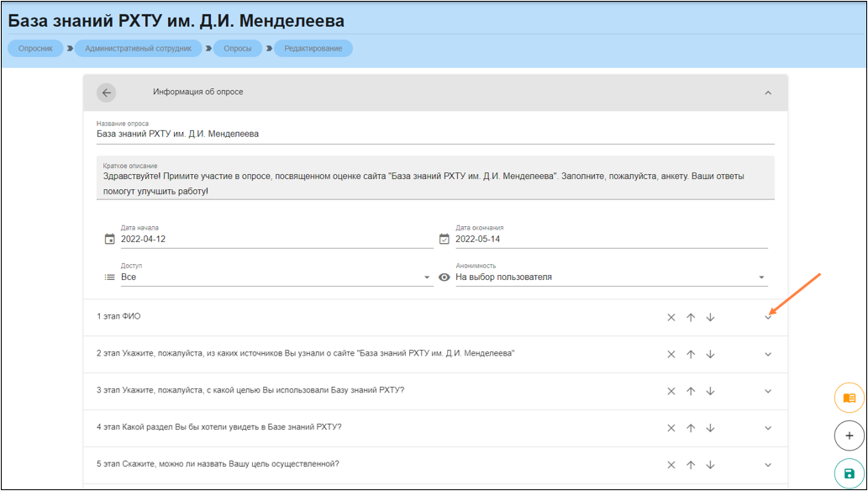Move stage 4 up with arrow icon
Image resolution: width=868 pixels, height=491 pixels.
[691, 428]
